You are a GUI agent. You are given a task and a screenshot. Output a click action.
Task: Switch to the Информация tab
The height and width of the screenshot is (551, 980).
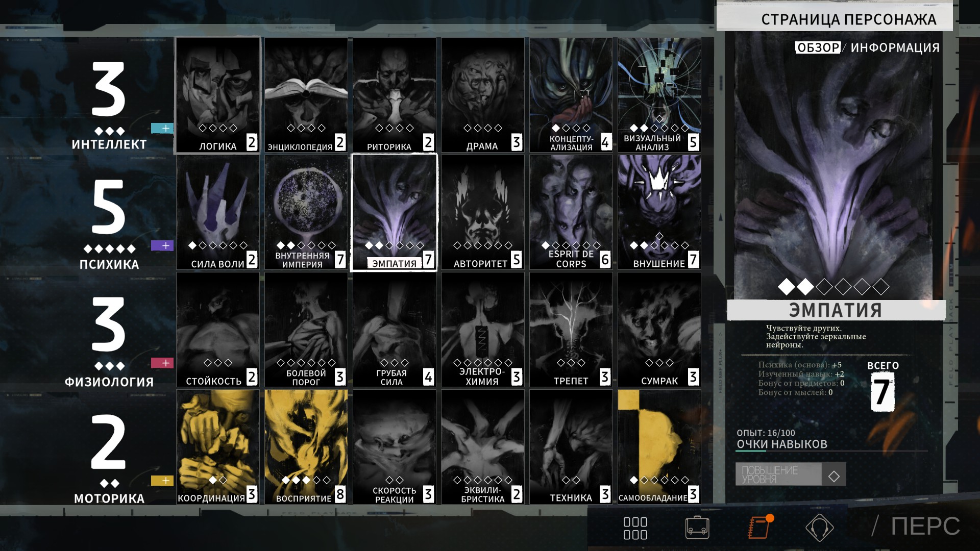[895, 47]
